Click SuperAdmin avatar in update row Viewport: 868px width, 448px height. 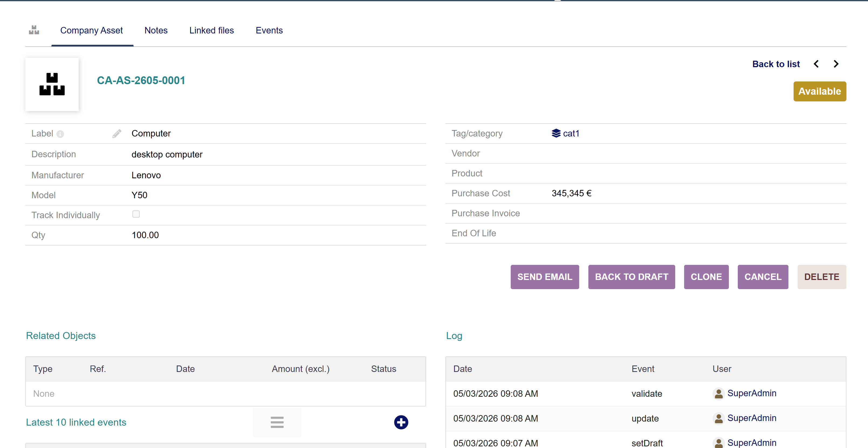(x=718, y=418)
